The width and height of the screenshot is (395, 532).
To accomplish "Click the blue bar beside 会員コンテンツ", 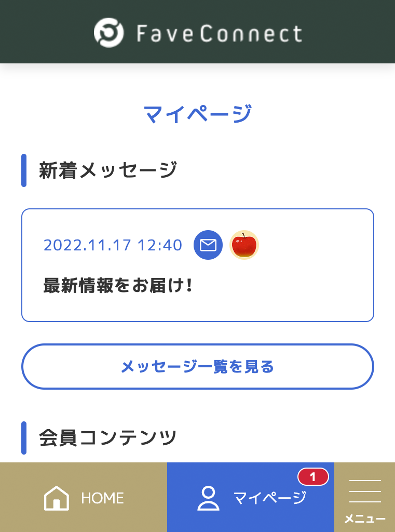I will [x=24, y=437].
